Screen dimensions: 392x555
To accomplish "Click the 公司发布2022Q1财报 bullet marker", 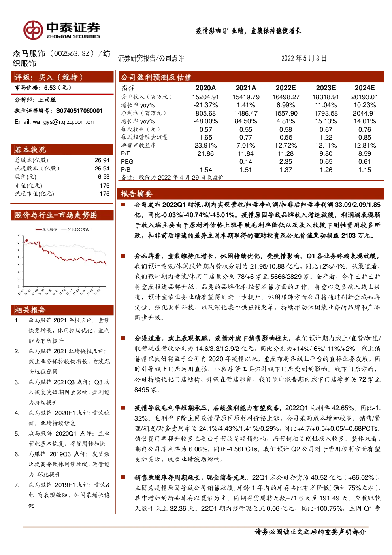I will pos(123,205).
